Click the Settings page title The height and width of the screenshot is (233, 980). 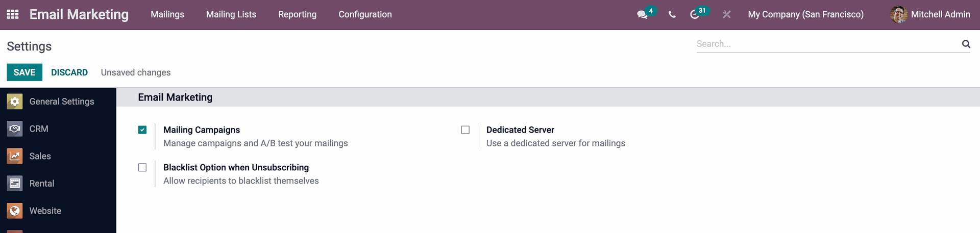pos(29,46)
